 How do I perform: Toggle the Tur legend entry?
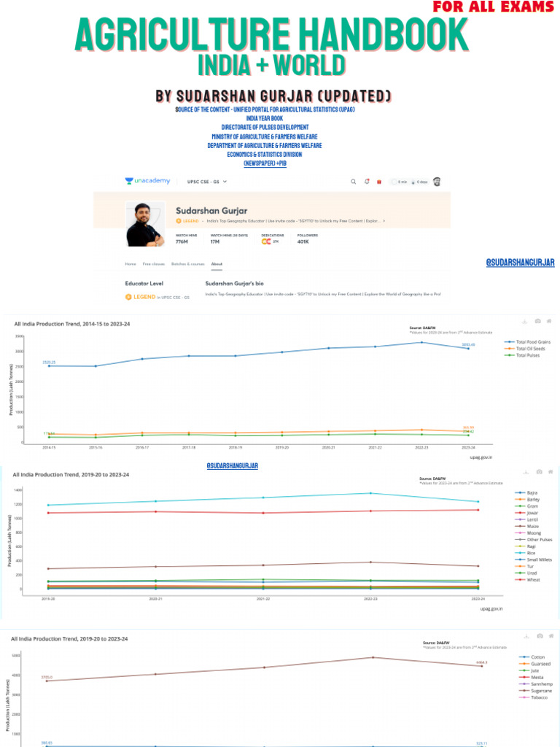tap(524, 566)
